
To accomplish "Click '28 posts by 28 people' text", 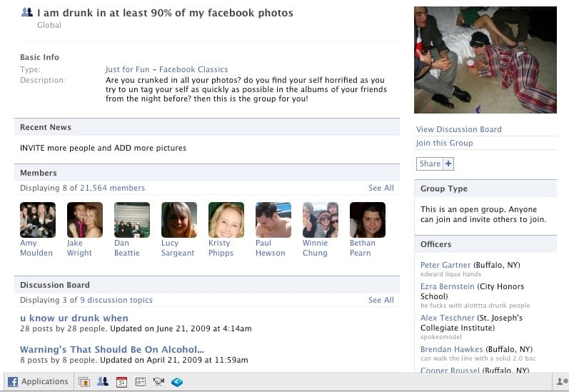I will (63, 329).
